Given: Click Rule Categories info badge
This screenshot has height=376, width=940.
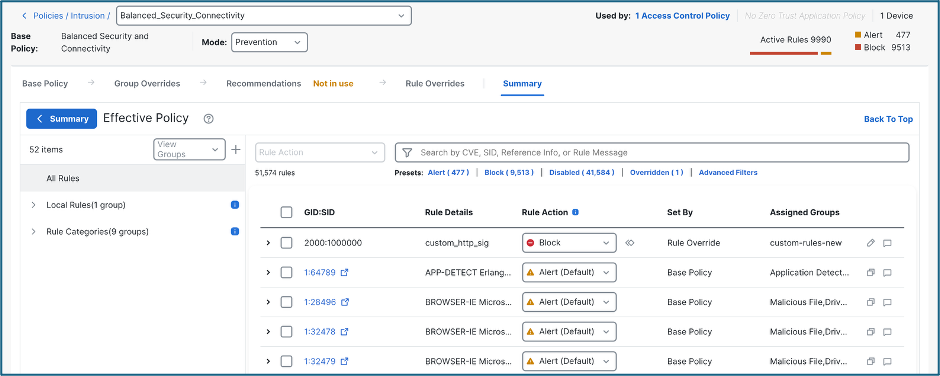Looking at the screenshot, I should click(235, 231).
